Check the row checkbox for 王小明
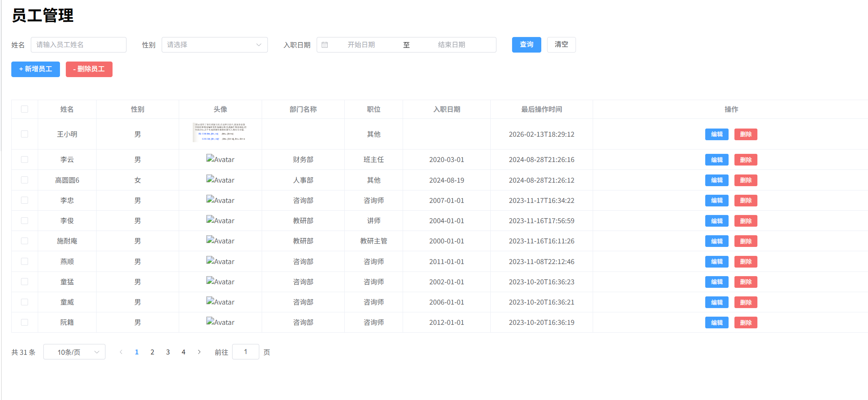Viewport: 868px width, 400px height. (x=25, y=134)
